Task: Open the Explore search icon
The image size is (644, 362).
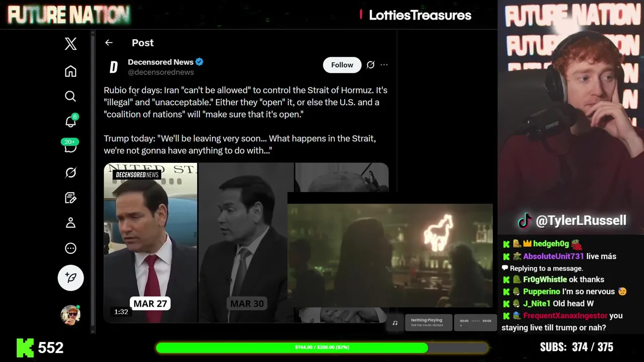Action: tap(70, 96)
